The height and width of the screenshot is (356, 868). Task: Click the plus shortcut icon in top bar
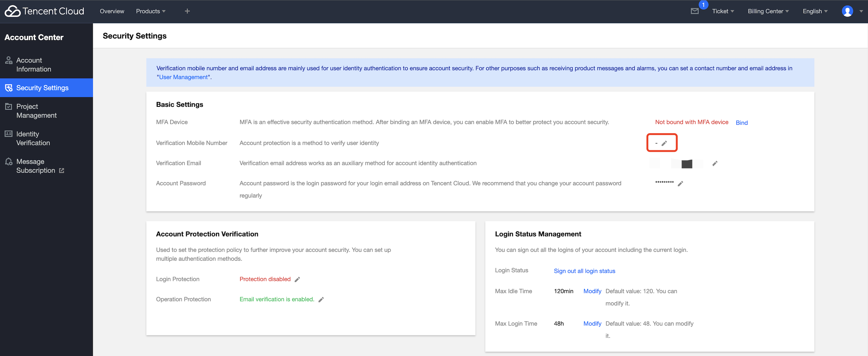[x=187, y=11]
